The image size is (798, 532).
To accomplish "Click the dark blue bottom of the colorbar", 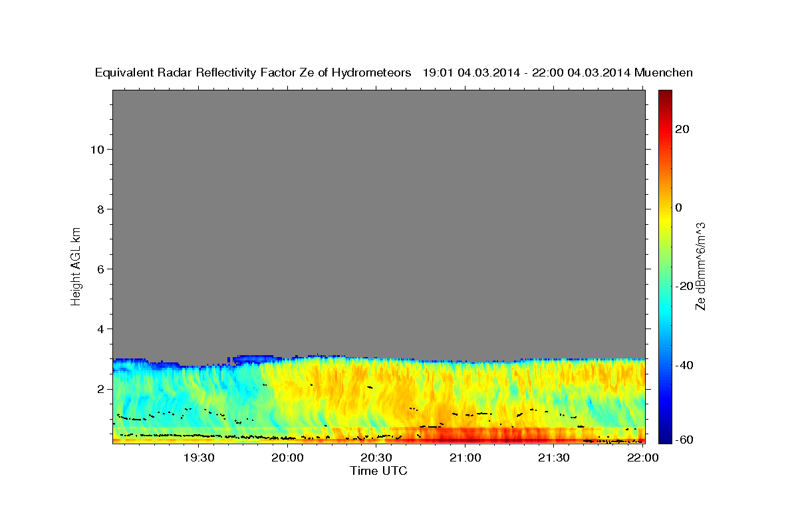I will (665, 436).
